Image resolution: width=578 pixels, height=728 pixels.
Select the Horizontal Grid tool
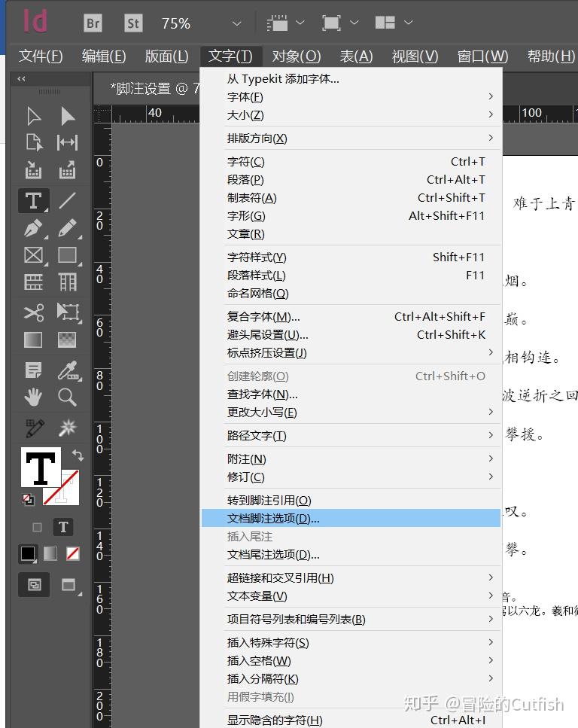33,282
